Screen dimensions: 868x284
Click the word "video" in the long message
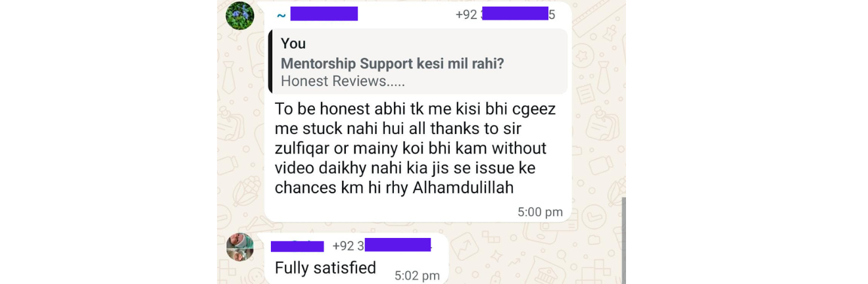(x=294, y=168)
